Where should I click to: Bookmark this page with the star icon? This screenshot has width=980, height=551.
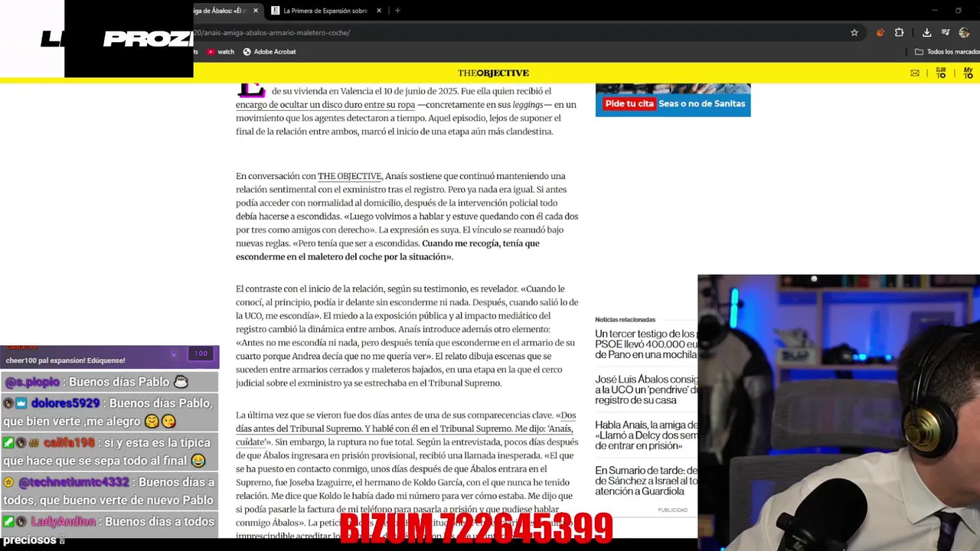[854, 33]
